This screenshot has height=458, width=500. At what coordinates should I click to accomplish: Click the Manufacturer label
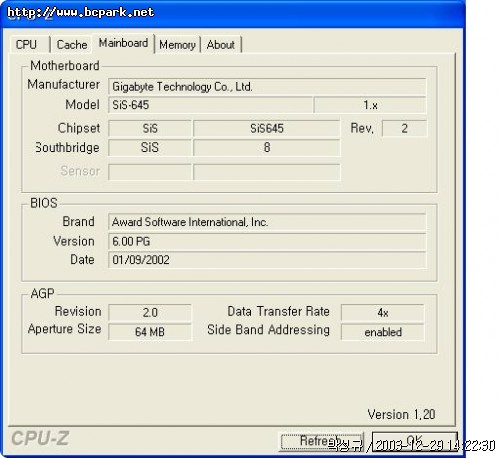pyautogui.click(x=63, y=85)
